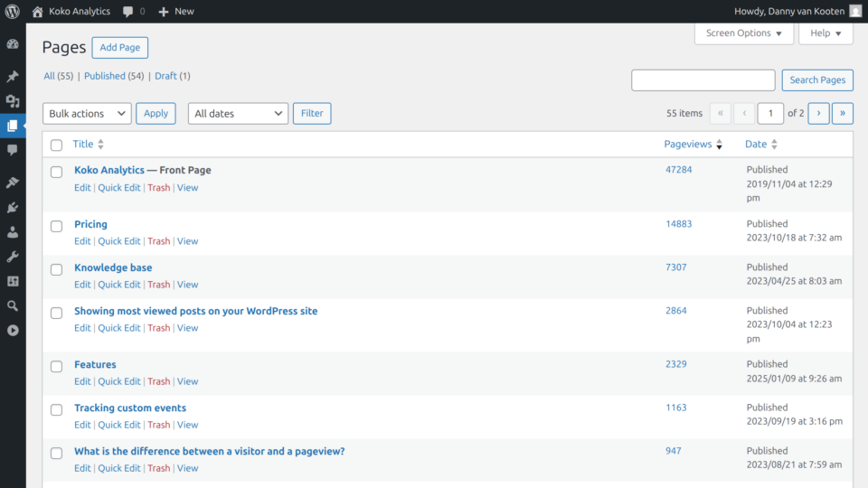The height and width of the screenshot is (488, 868).
Task: Open the Plugins sidebar icon
Action: point(12,208)
